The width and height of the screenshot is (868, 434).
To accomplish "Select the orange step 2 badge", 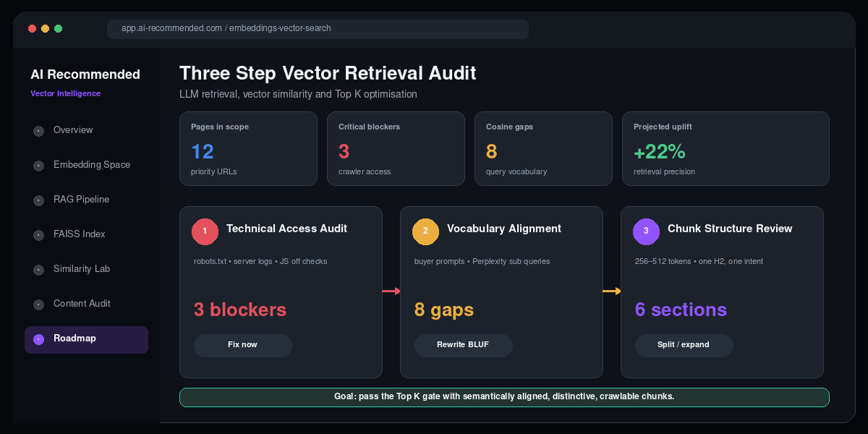I will click(425, 231).
